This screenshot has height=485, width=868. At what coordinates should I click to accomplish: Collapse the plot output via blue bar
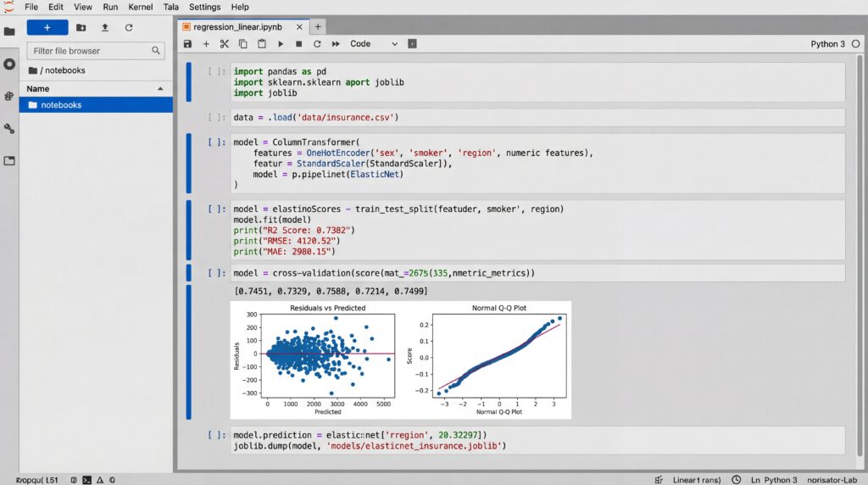click(x=189, y=352)
